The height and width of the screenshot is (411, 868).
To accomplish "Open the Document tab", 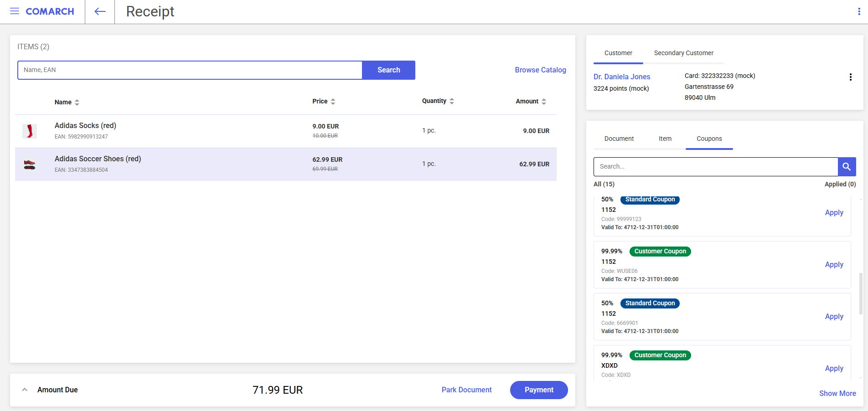I will coord(619,139).
